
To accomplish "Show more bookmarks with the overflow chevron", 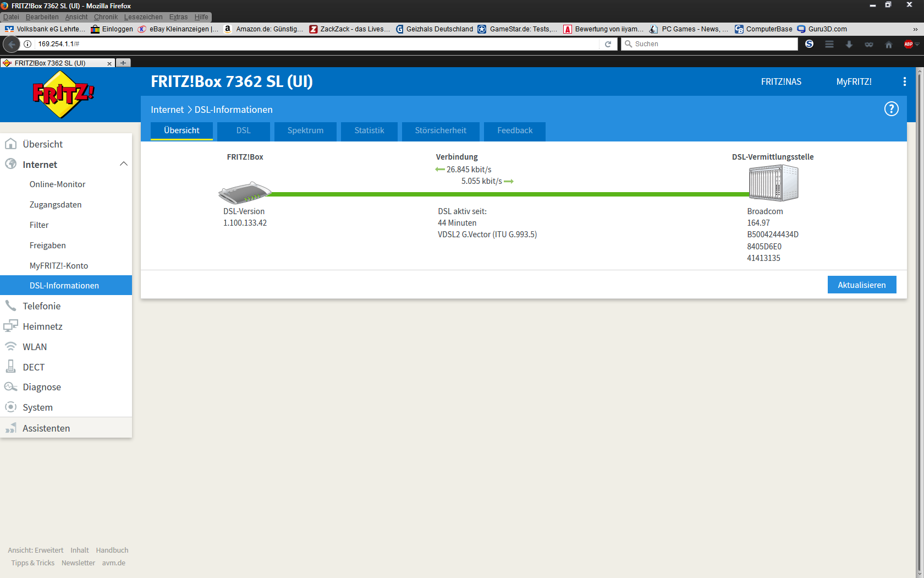I will click(915, 29).
